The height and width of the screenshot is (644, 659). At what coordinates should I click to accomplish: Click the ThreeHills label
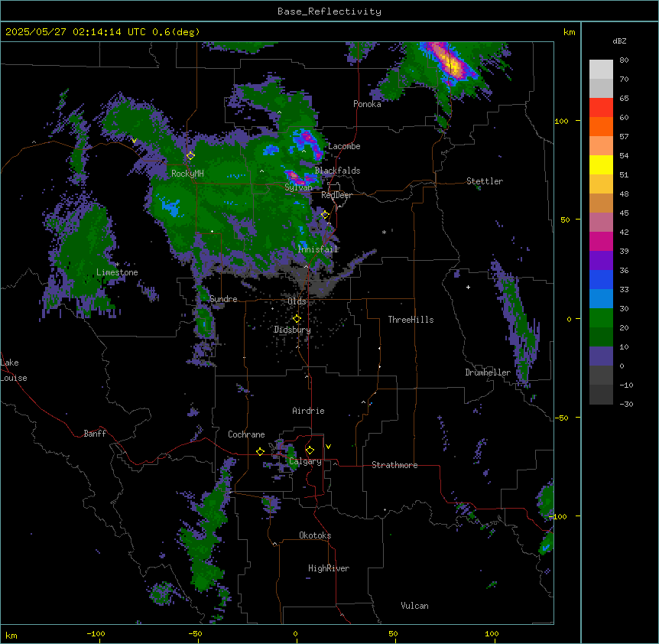[411, 320]
